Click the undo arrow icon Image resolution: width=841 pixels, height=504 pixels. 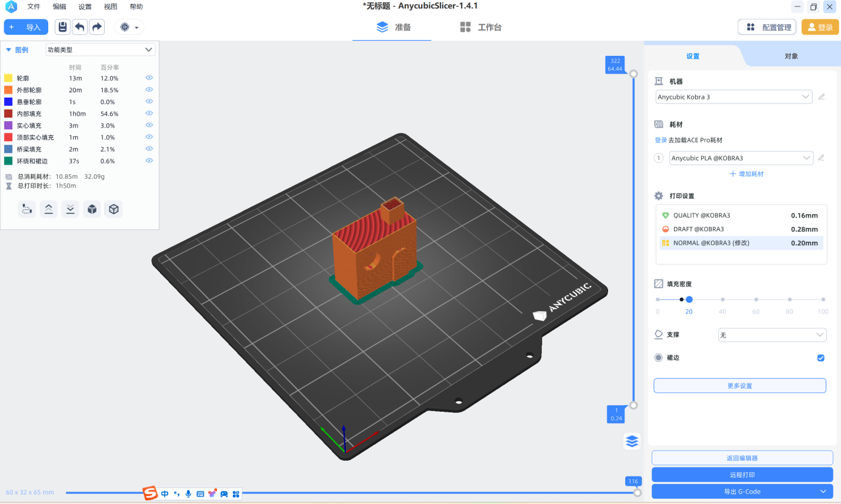(80, 27)
